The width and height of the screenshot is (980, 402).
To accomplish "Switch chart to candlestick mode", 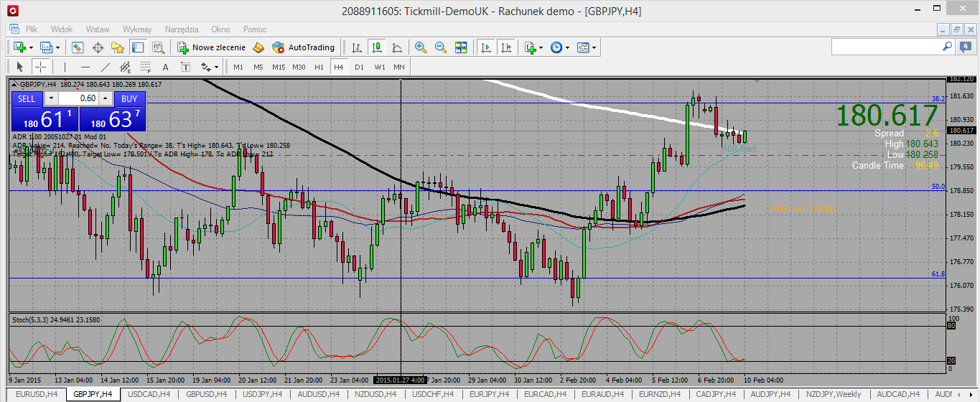I will click(377, 47).
